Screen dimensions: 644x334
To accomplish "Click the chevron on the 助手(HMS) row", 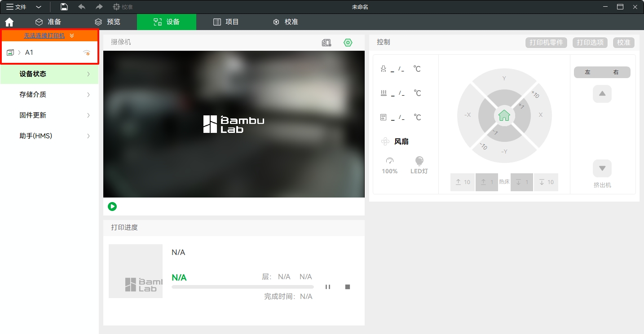I will 88,136.
